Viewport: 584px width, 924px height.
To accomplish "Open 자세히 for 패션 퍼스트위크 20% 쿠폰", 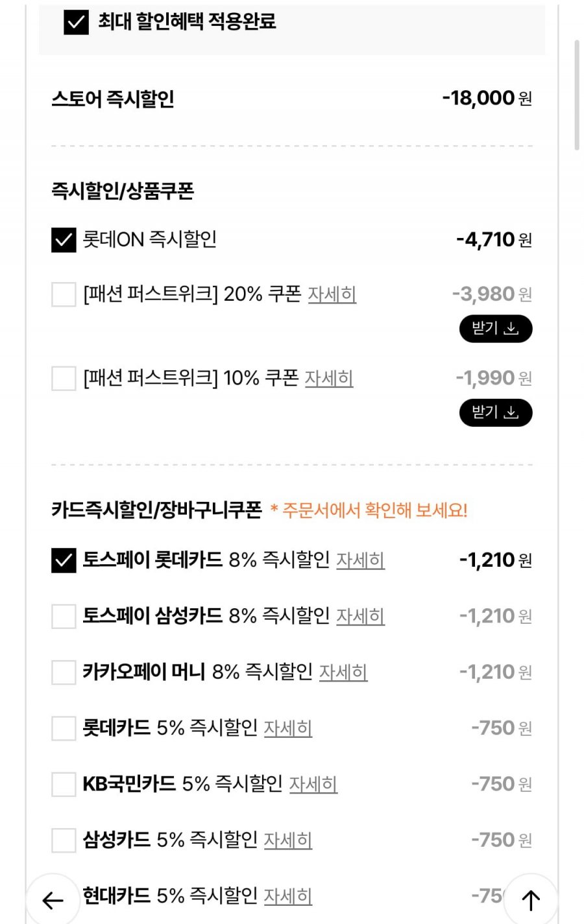I will click(332, 294).
